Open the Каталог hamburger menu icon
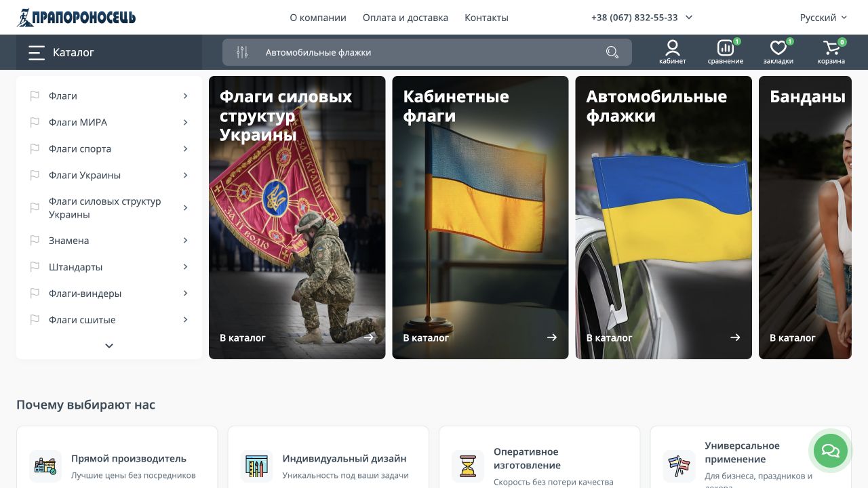Viewport: 868px width, 488px height. coord(37,52)
